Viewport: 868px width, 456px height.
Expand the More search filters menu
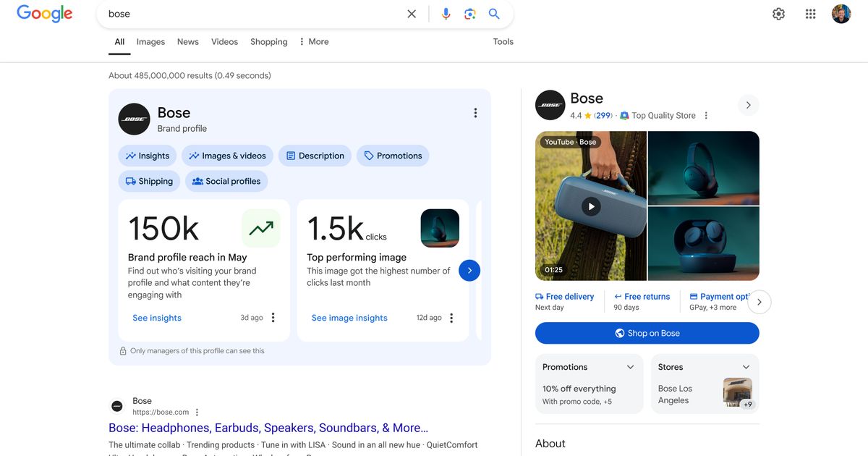(x=314, y=42)
